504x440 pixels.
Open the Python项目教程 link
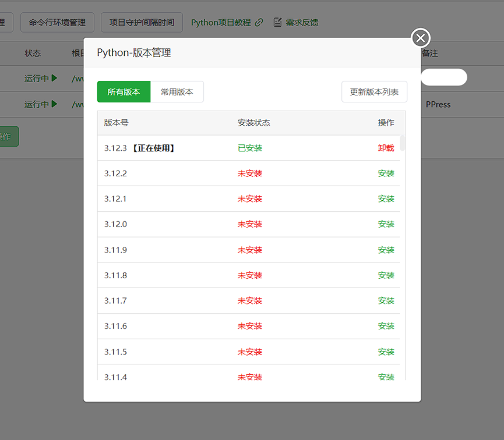pyautogui.click(x=221, y=23)
